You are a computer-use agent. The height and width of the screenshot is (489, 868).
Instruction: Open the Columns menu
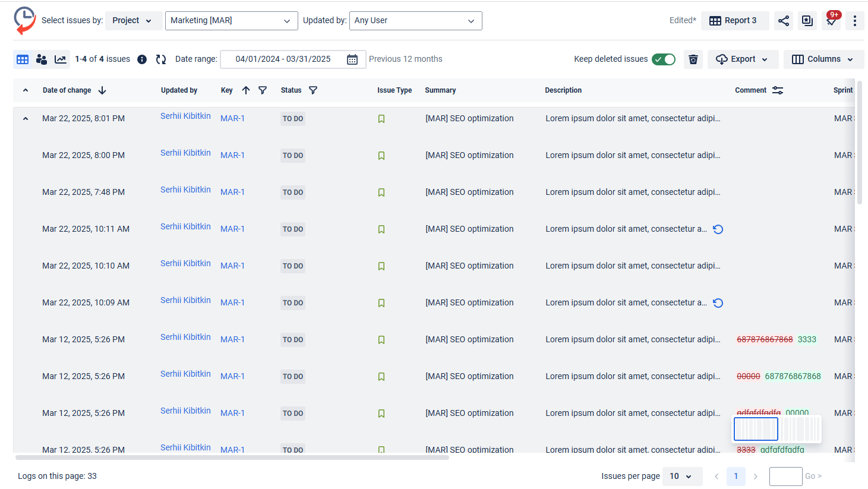click(823, 59)
